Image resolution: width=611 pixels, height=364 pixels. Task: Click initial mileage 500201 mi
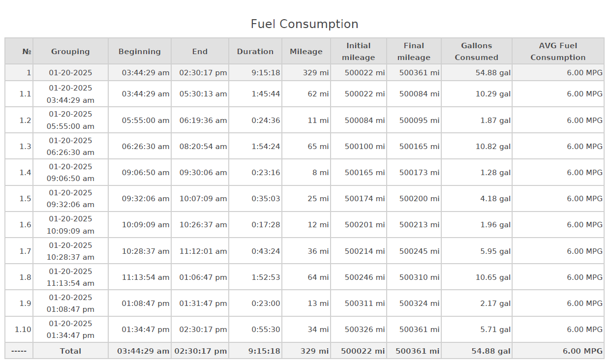tap(365, 225)
